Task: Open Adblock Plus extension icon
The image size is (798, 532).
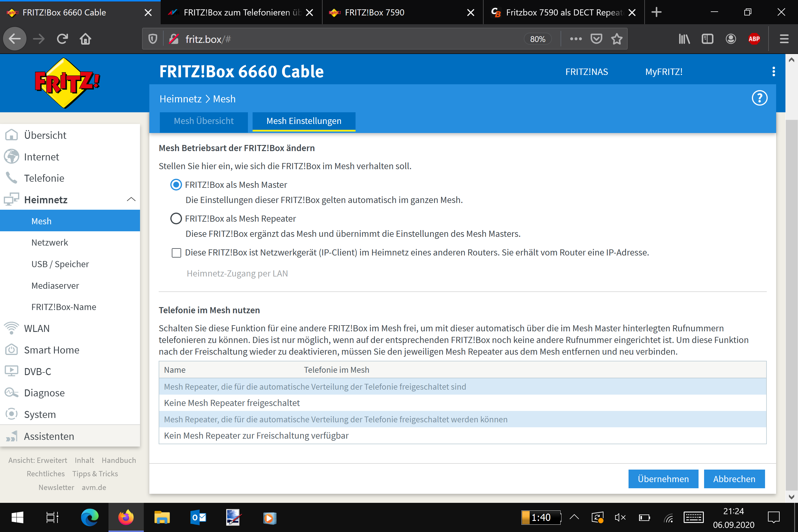Action: 754,39
